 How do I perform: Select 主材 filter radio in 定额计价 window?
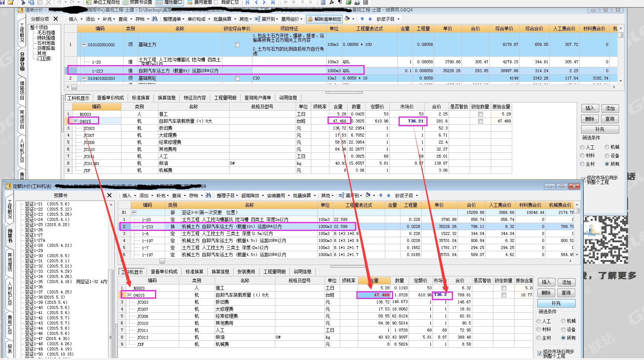(539, 338)
